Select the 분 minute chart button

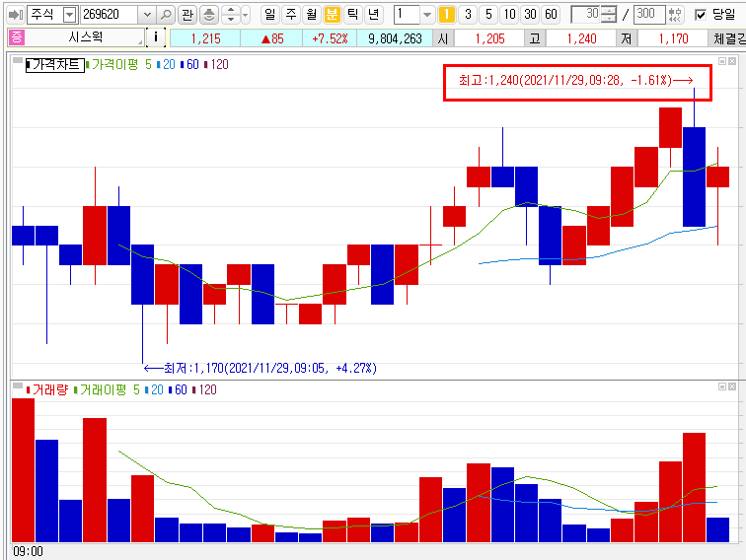333,14
